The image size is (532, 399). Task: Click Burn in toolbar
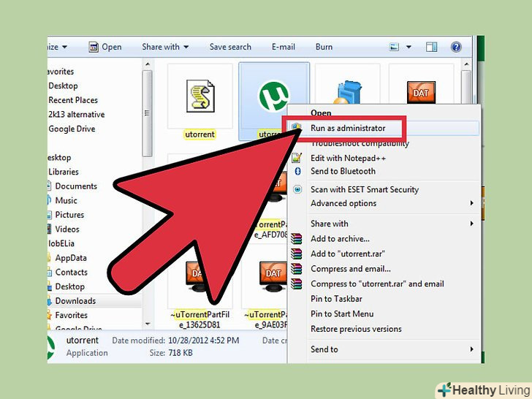coord(324,47)
